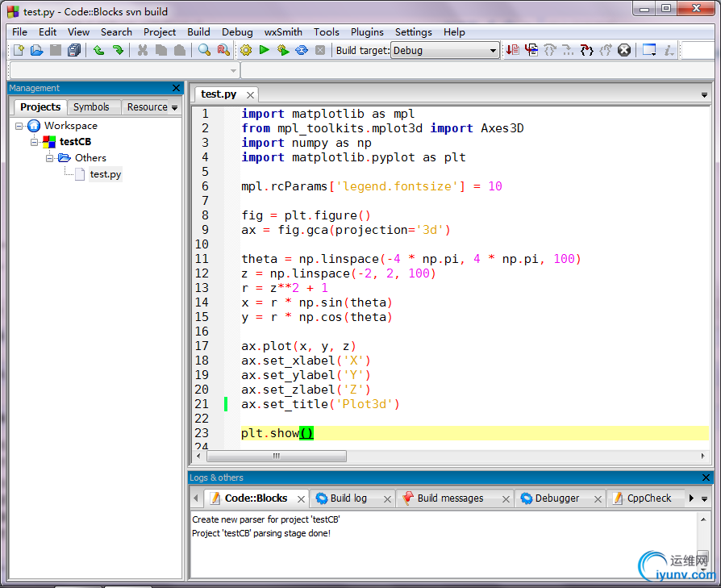Click the Undo green arrow icon
The height and width of the screenshot is (588, 721).
pos(99,50)
